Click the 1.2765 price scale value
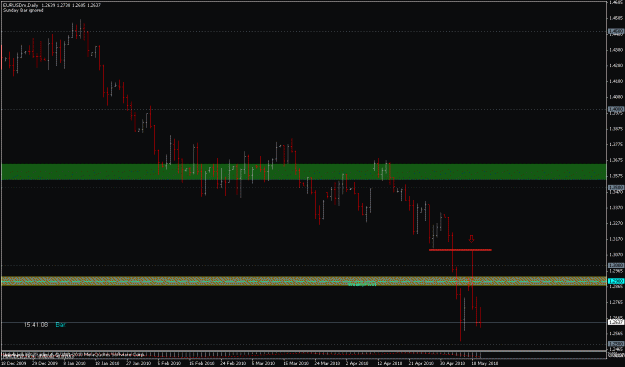Viewport: 625px width, 367px height. [x=616, y=302]
